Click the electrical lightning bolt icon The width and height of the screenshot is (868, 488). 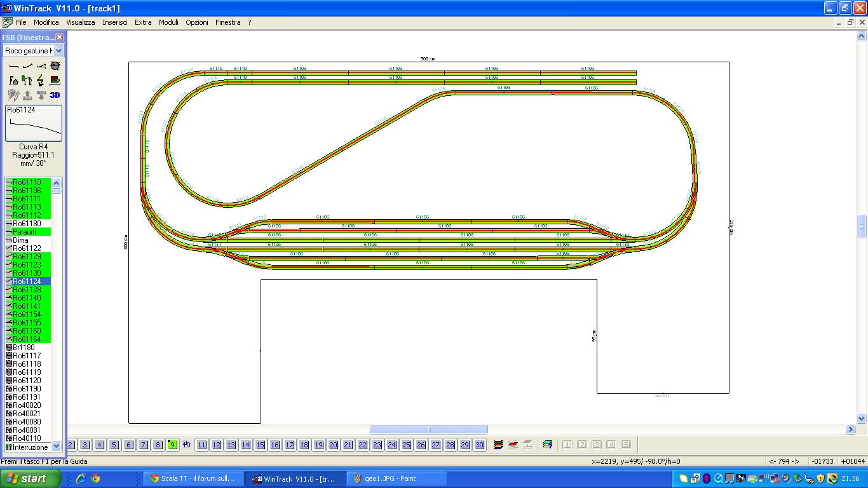(x=41, y=80)
